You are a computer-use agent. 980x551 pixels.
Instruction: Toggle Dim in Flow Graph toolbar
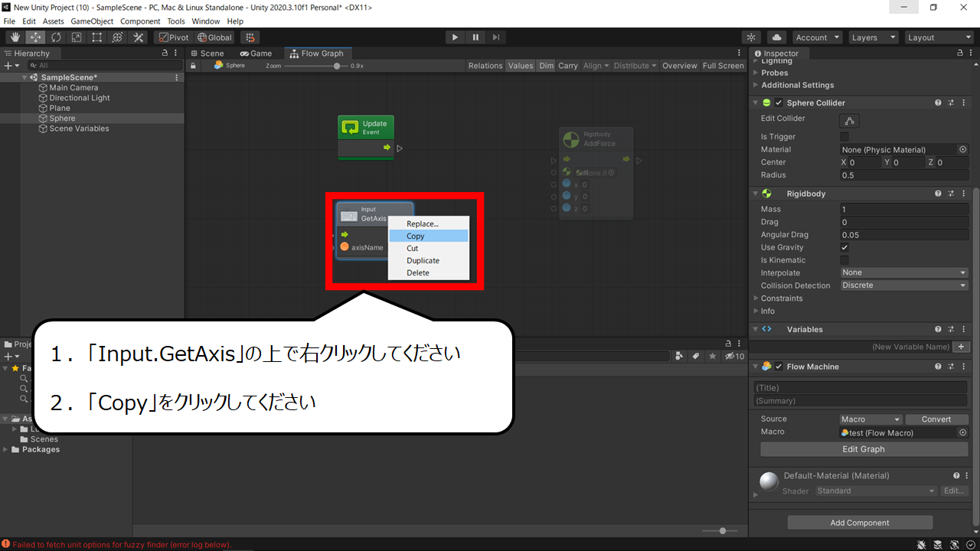(x=546, y=66)
